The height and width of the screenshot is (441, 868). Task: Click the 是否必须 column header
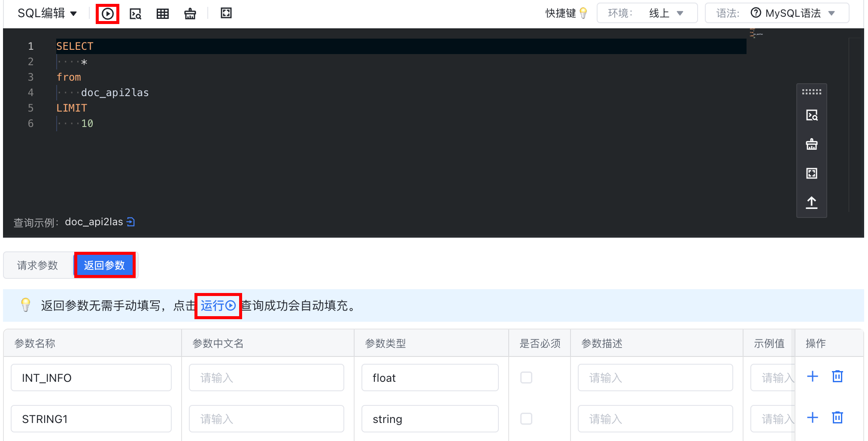coord(540,343)
